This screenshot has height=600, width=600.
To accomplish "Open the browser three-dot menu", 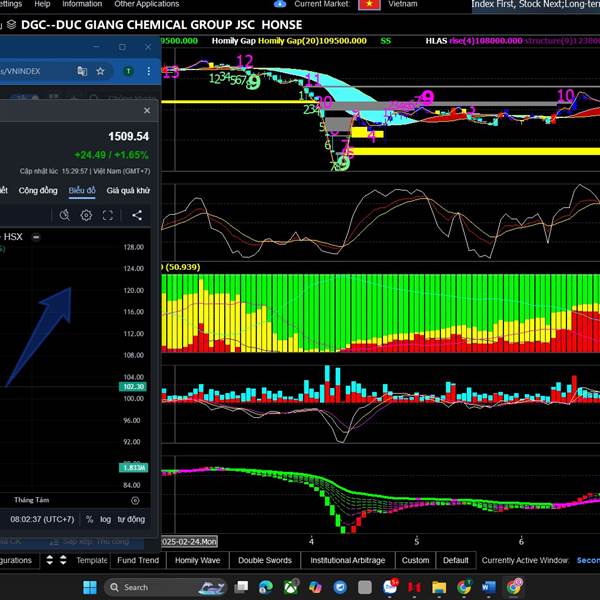I will pos(148,71).
